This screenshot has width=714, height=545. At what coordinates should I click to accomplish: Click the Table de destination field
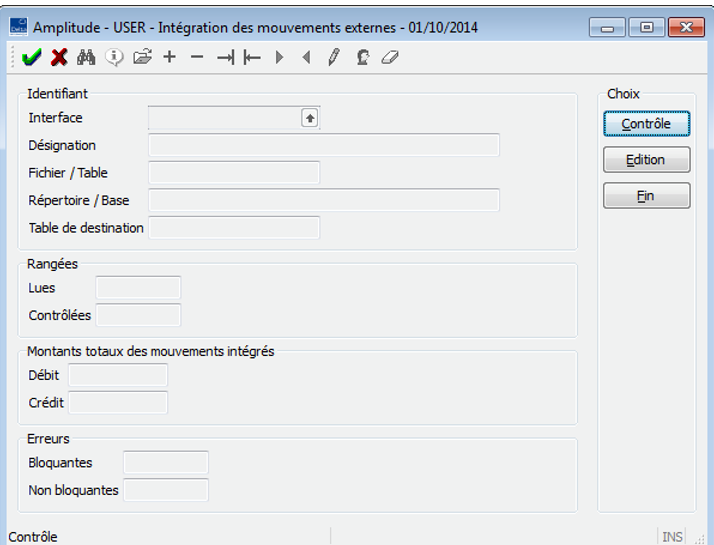[x=233, y=228]
